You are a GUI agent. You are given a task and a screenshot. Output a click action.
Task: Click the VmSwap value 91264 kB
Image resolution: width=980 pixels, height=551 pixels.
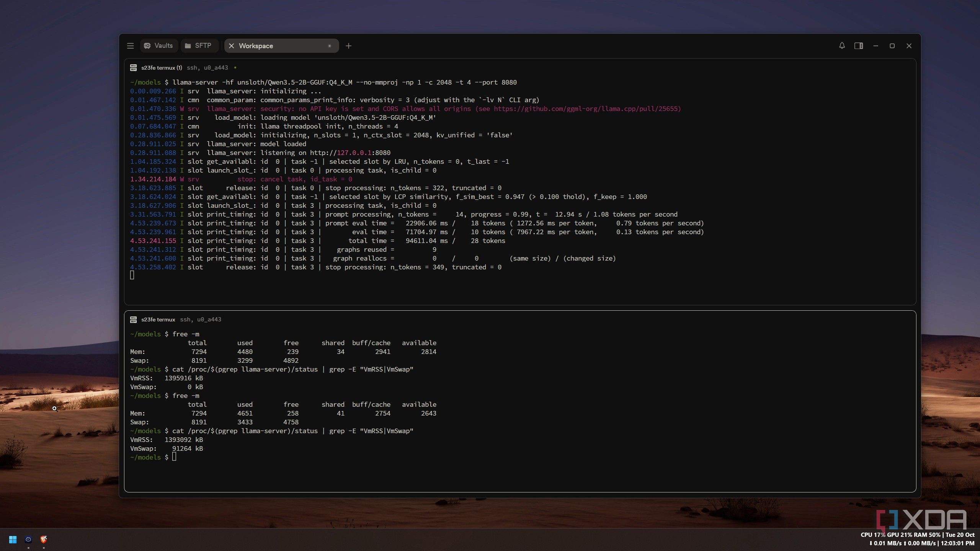(x=188, y=448)
